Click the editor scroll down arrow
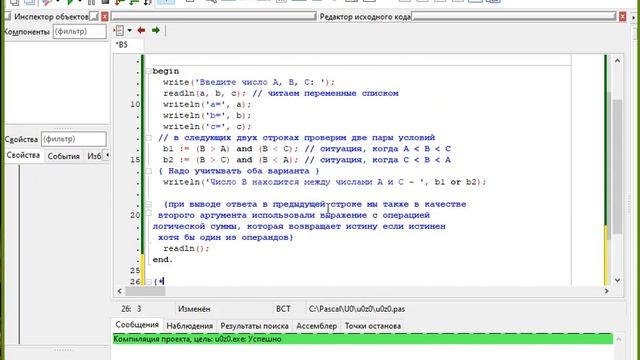This screenshot has height=360, width=640. coord(617,280)
